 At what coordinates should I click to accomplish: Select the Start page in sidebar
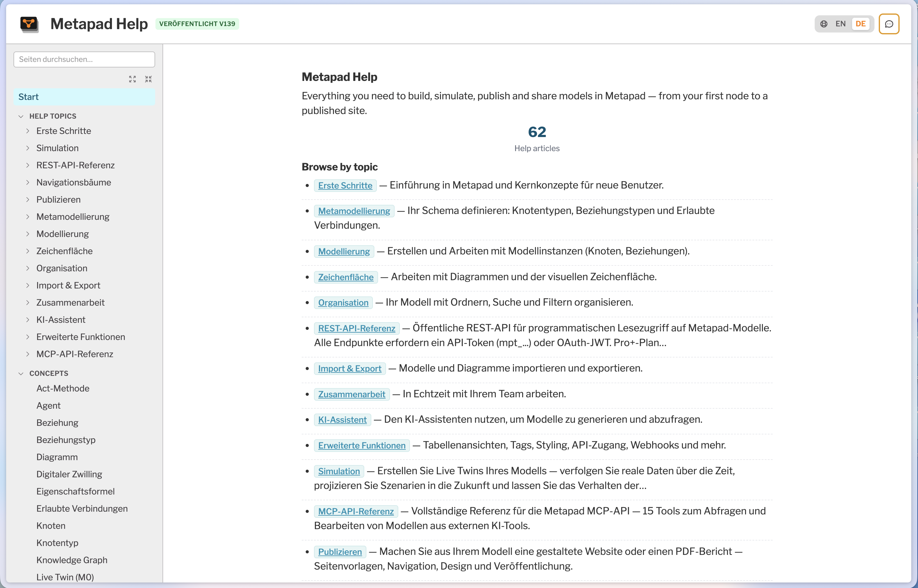[x=84, y=97]
